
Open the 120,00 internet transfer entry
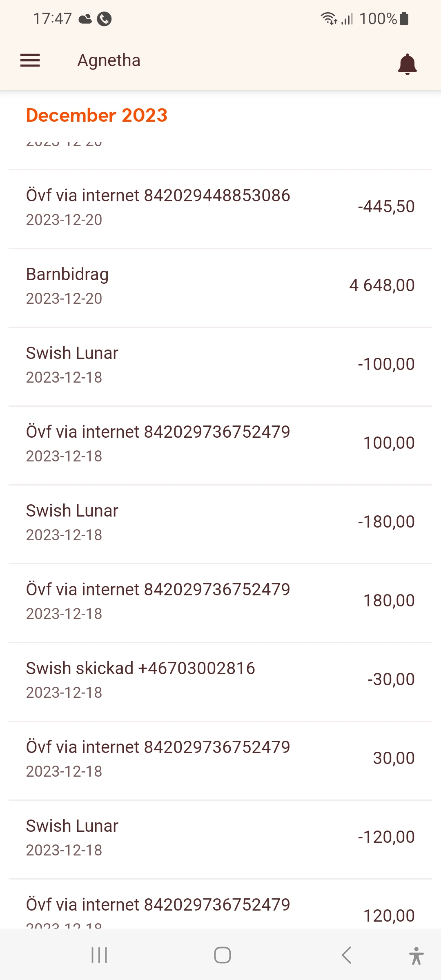[x=220, y=909]
